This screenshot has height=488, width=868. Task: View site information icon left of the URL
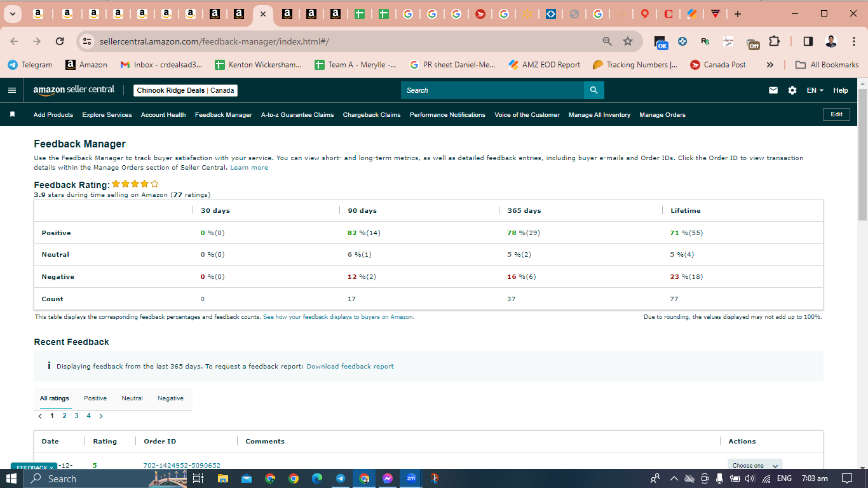tap(88, 41)
